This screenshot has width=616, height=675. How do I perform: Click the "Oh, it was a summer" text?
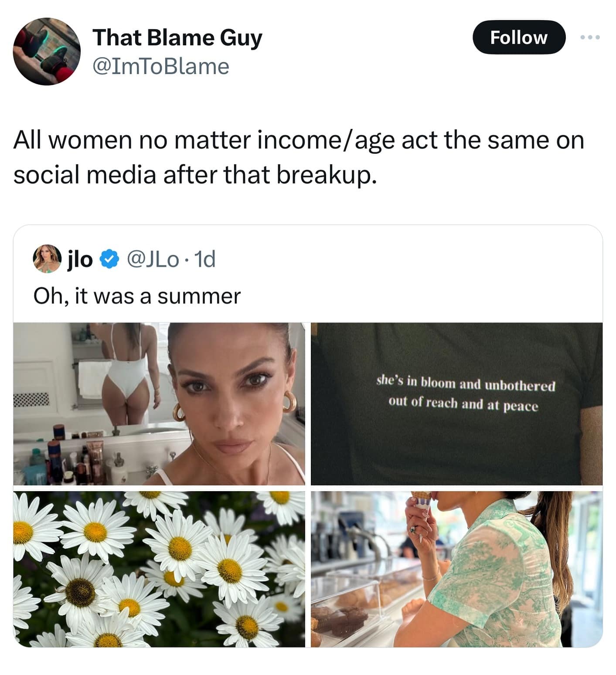tap(137, 296)
